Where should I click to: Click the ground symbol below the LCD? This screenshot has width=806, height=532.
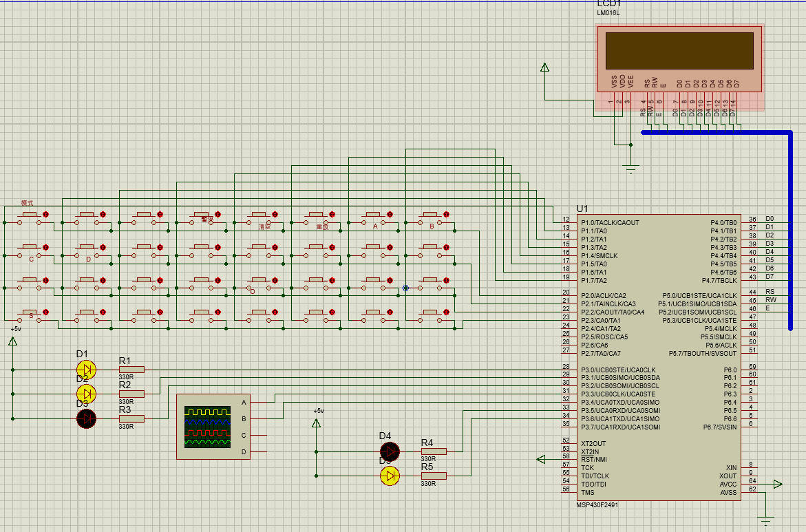[630, 168]
